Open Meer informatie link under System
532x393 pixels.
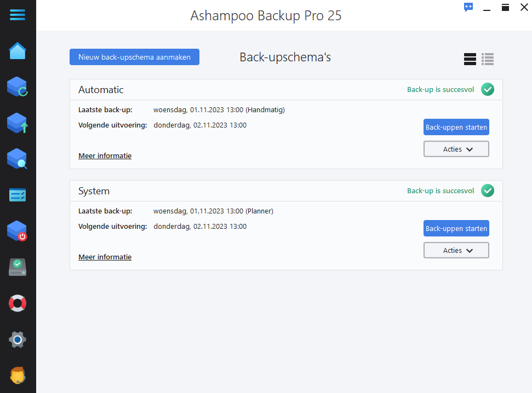pyautogui.click(x=105, y=257)
